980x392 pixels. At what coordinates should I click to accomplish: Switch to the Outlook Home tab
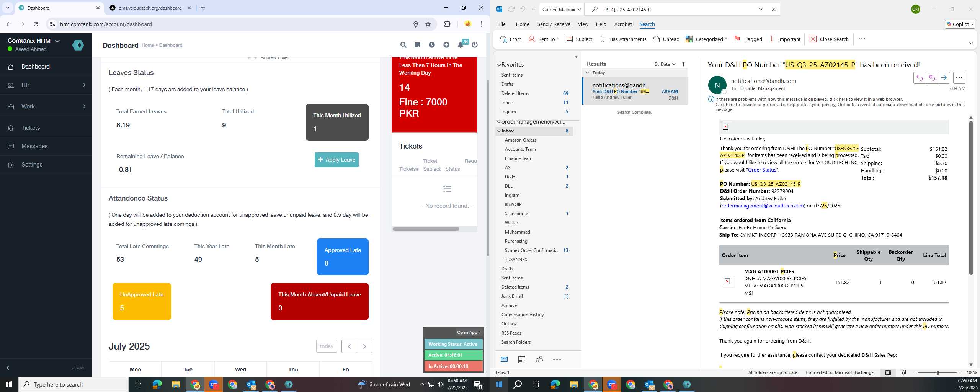[x=523, y=24]
